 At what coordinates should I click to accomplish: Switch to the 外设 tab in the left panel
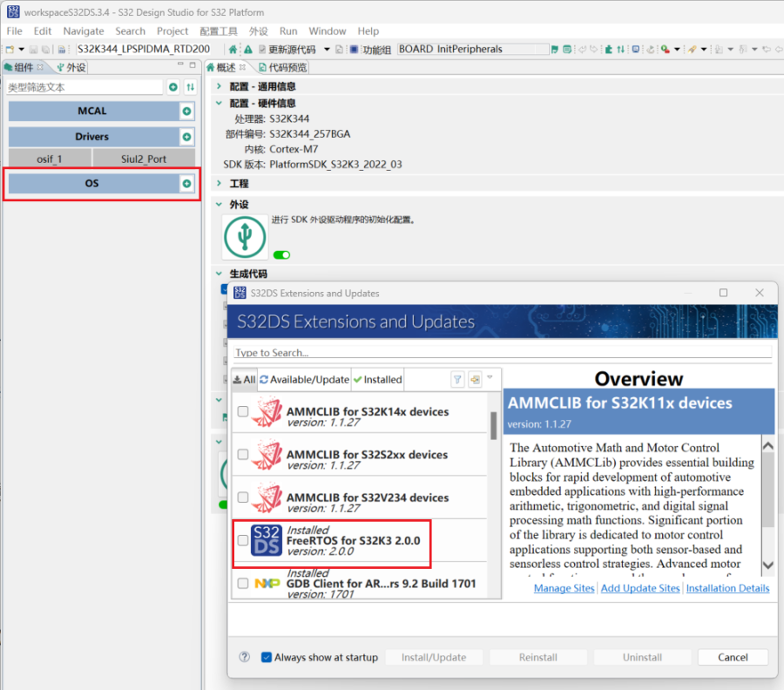pos(71,67)
